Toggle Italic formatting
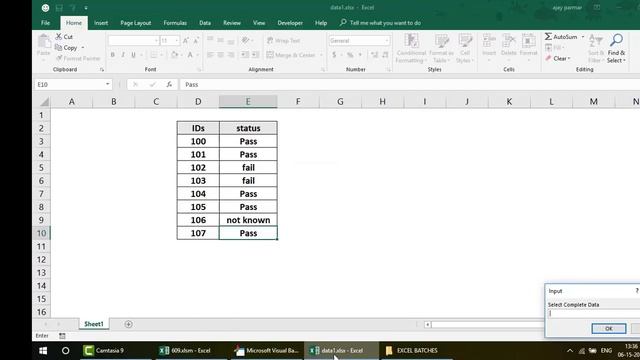640x360 pixels. (x=123, y=55)
